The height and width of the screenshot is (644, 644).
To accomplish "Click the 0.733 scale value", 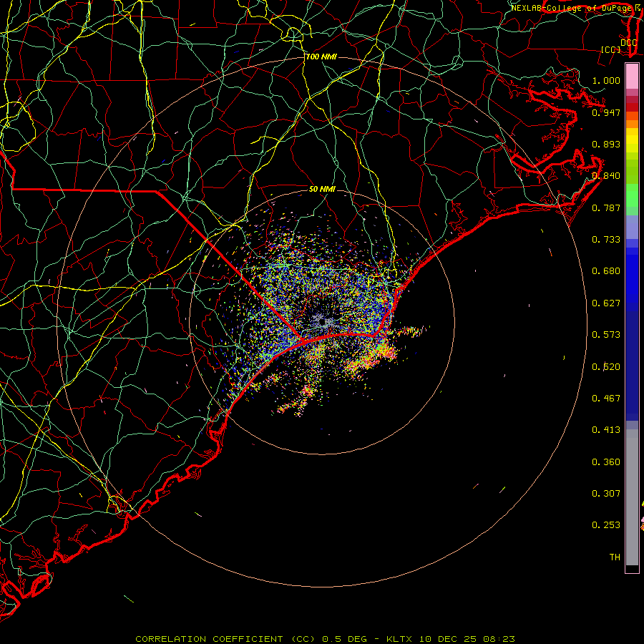I will [606, 240].
